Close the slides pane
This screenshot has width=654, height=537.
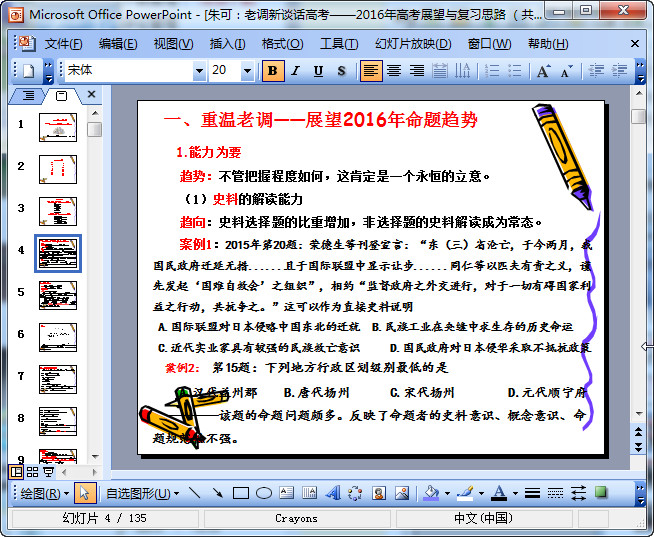(x=92, y=95)
